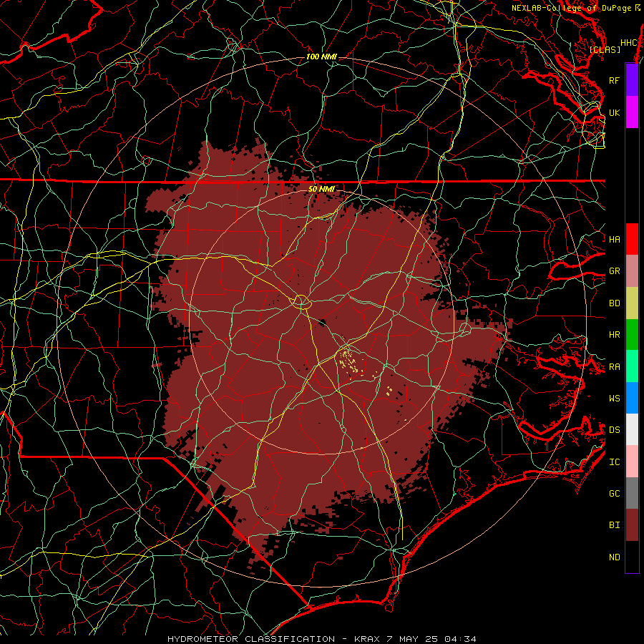Screen dimensions: 644x644
Task: Pick the mint green RA legend swatch
Action: (632, 366)
